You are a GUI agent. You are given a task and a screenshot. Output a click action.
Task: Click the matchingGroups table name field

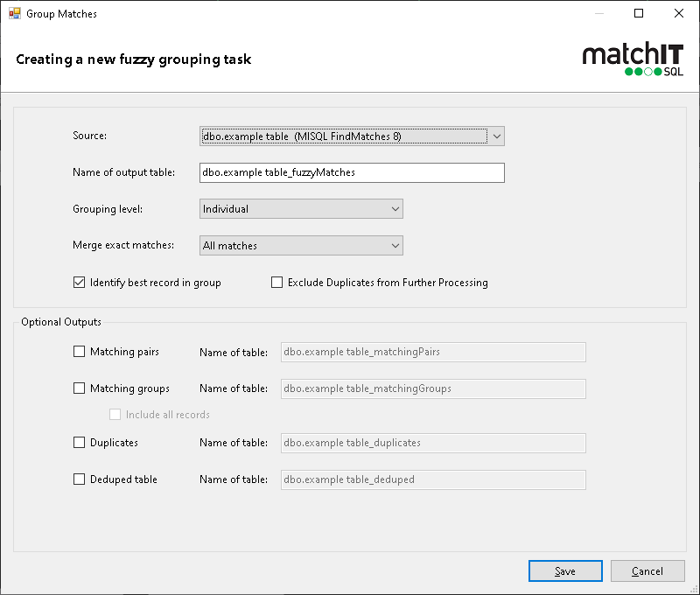point(433,388)
